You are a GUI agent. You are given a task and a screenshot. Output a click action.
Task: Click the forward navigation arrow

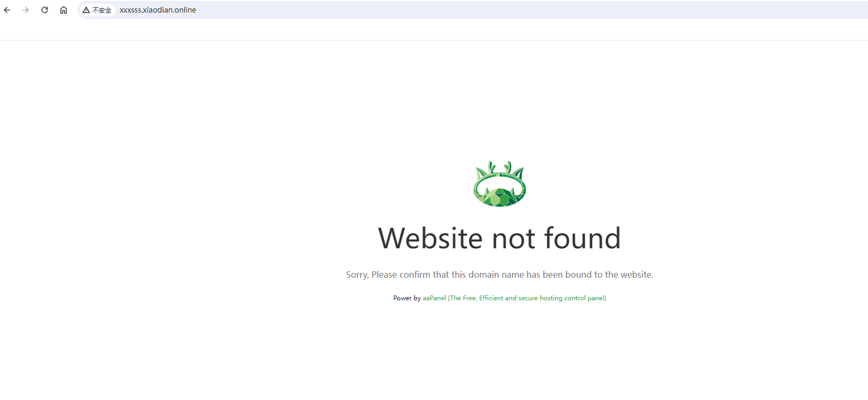coord(26,10)
